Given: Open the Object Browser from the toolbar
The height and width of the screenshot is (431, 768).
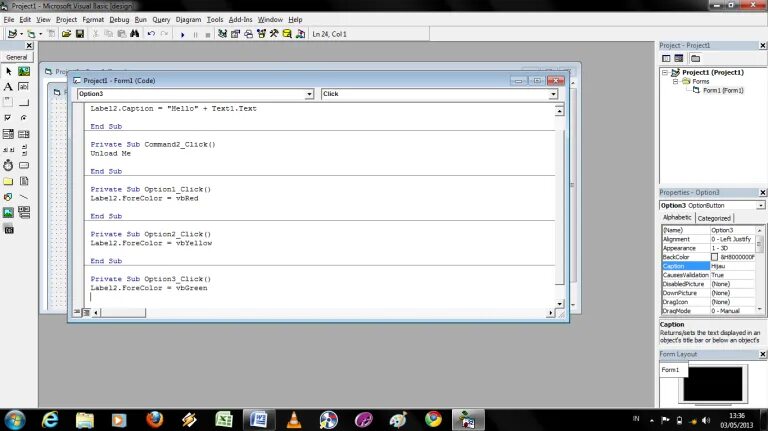Looking at the screenshot, I should (262, 34).
